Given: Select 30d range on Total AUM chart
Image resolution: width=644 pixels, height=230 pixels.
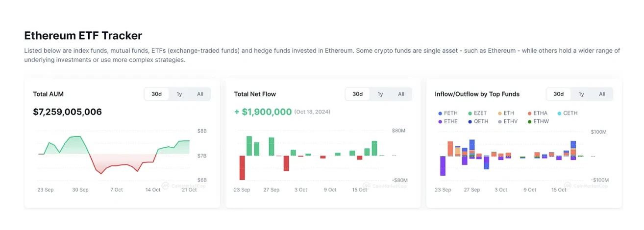Looking at the screenshot, I should point(156,94).
